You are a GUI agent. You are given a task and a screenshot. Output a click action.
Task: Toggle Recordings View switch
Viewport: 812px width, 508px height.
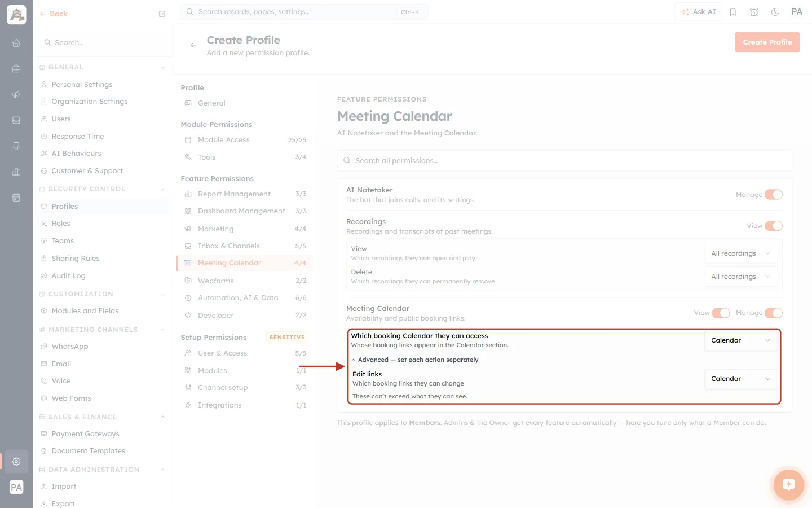774,226
